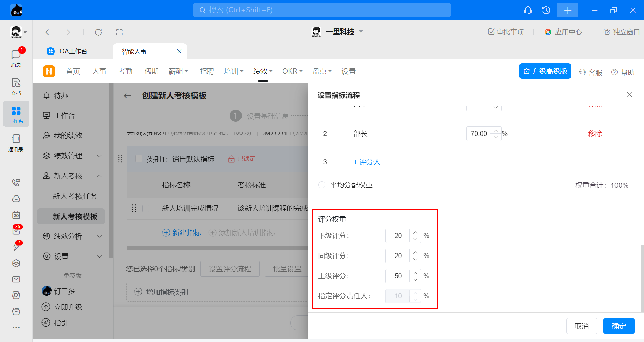Collapse the 新人考核 sidebar section
This screenshot has height=342, width=644.
point(99,176)
